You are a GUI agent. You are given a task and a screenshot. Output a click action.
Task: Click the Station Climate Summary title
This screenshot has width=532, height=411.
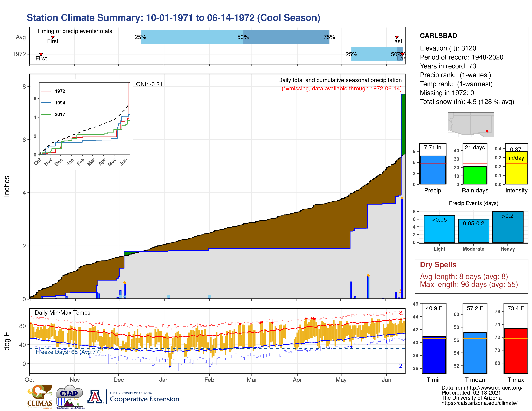[173, 18]
